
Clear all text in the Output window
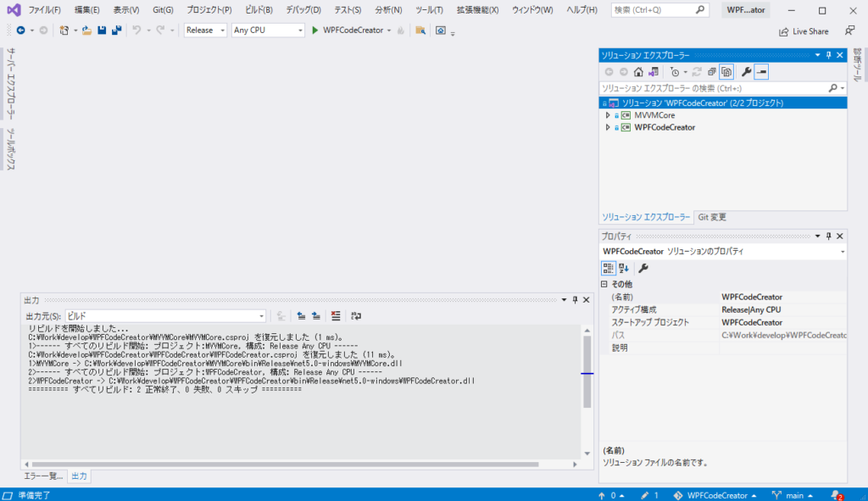coord(336,316)
